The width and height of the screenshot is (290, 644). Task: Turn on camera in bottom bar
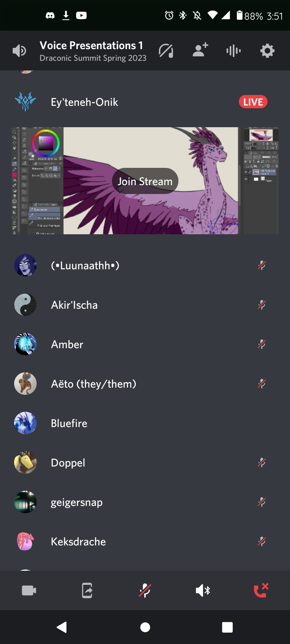29,590
